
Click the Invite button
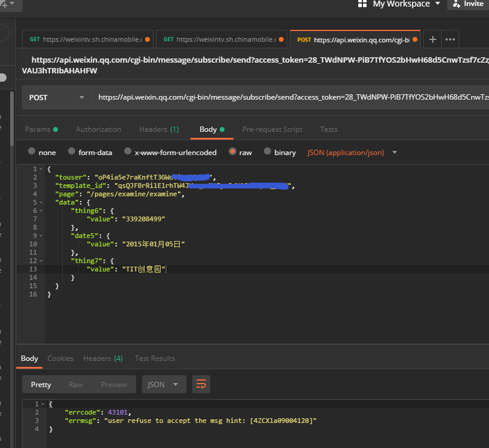pos(468,4)
